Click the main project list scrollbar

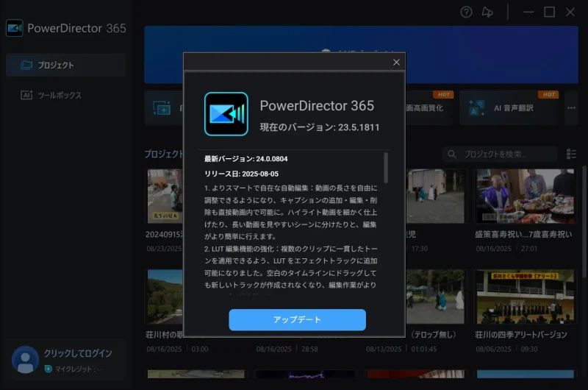point(584,221)
